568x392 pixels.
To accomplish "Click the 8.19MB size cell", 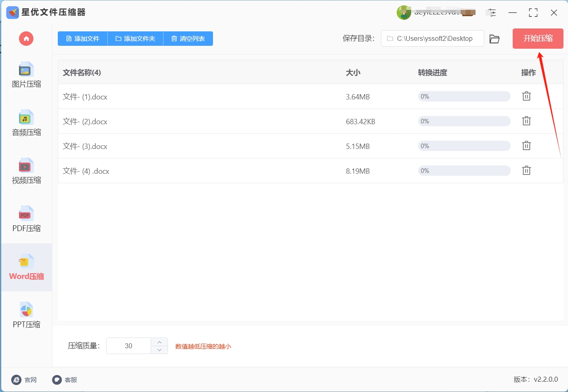I will coord(358,171).
